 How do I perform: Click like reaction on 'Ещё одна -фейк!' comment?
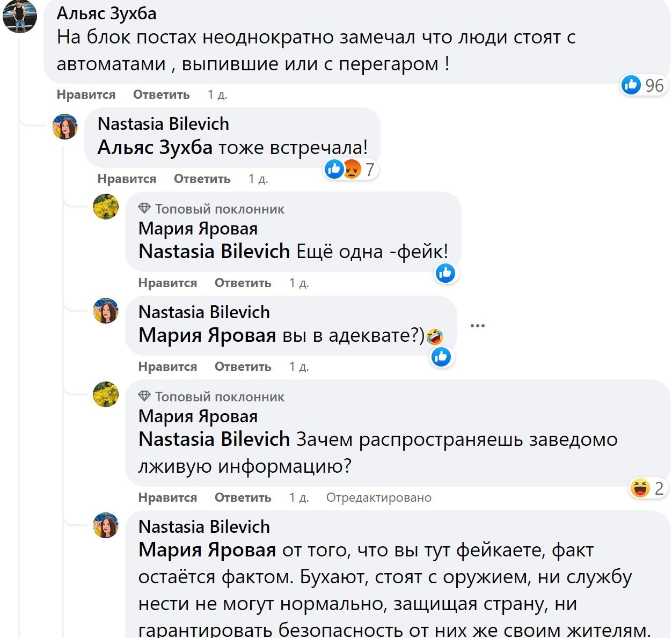[445, 273]
